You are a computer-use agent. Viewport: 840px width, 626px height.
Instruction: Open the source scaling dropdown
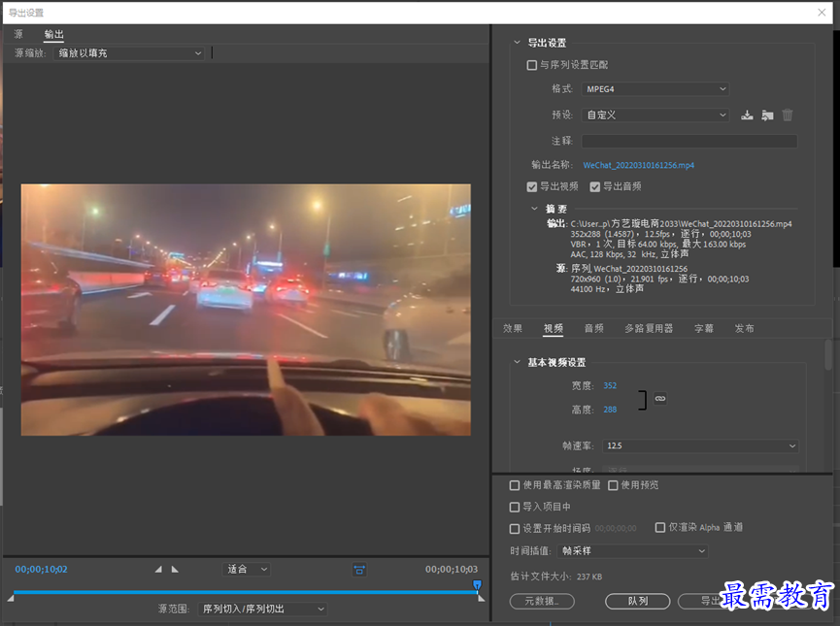[129, 53]
